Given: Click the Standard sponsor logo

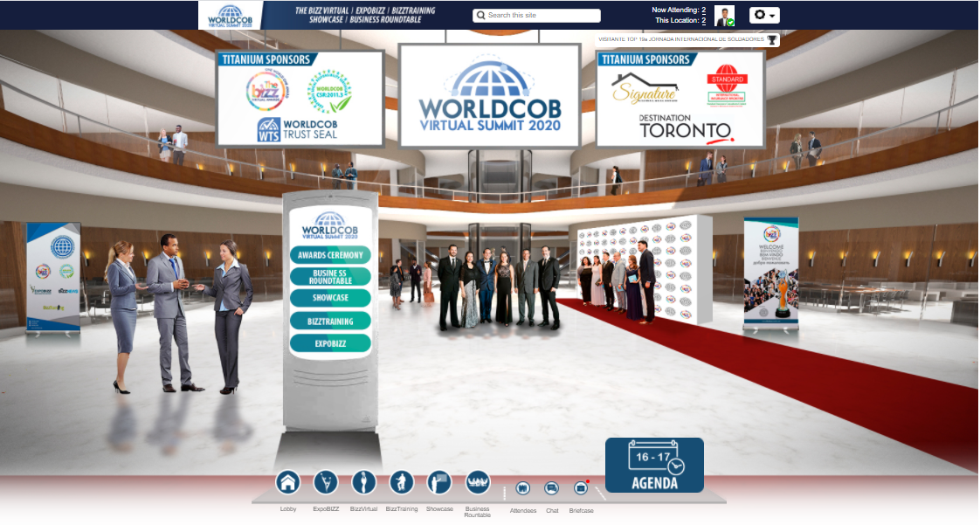Looking at the screenshot, I should [727, 85].
